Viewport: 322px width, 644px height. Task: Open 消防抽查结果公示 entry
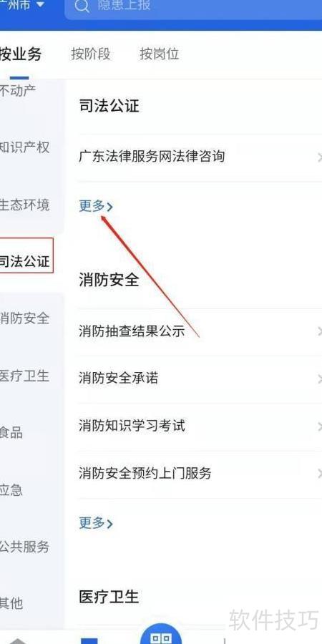pyautogui.click(x=200, y=331)
